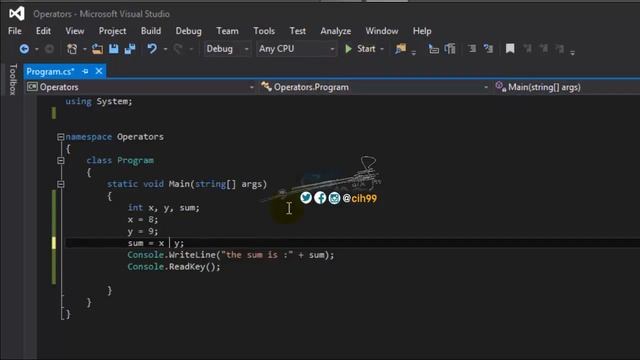Pin the Program.cs tab with the pin icon
The image size is (640, 360).
[x=85, y=71]
